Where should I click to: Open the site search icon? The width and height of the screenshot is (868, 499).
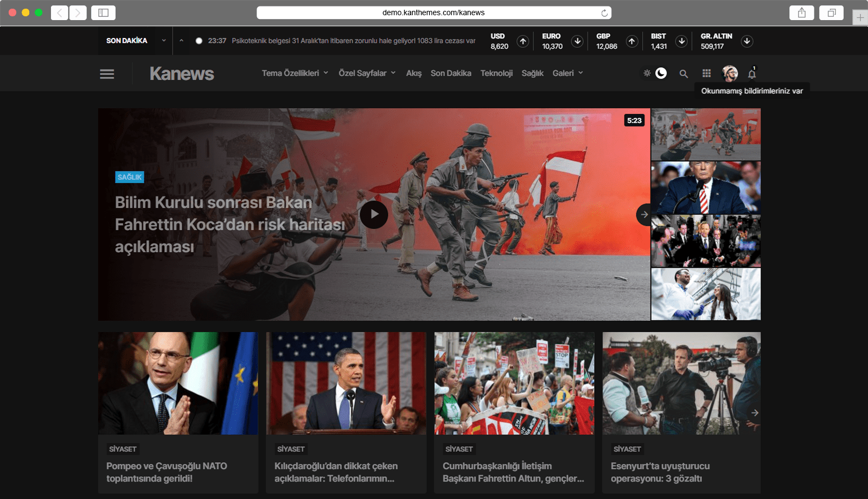click(684, 73)
